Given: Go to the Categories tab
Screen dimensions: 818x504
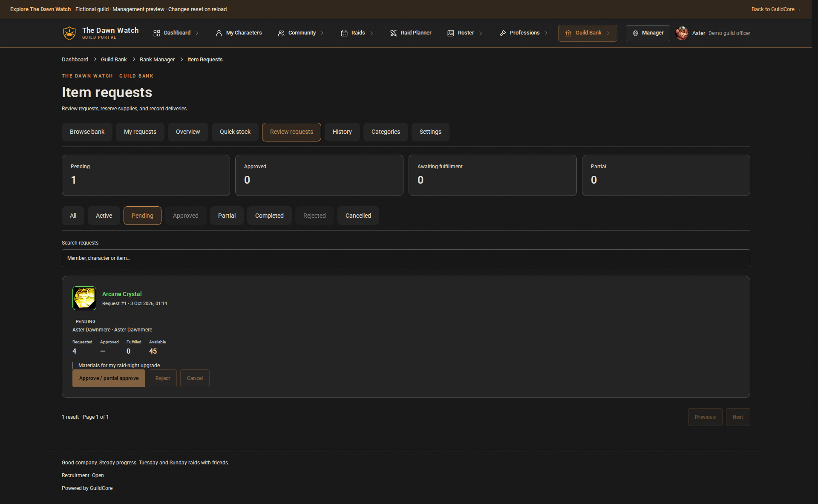Looking at the screenshot, I should pos(386,132).
